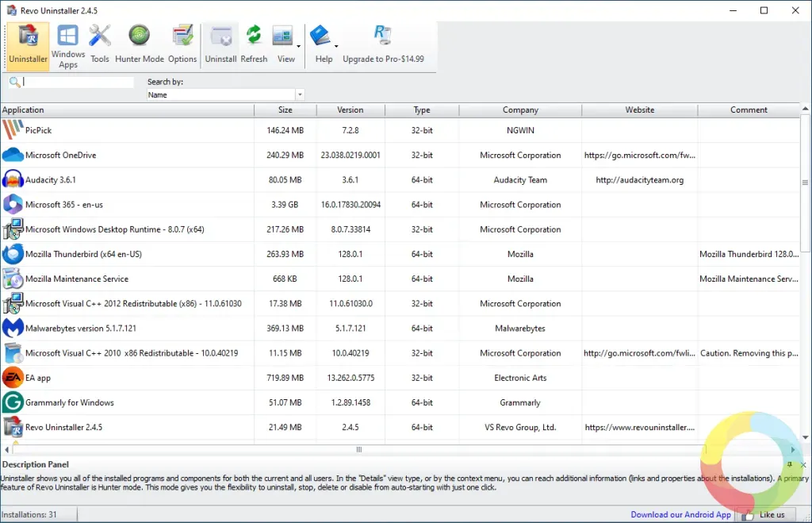Sort by the Type column header
Screen dimensions: 812x523
click(x=422, y=110)
